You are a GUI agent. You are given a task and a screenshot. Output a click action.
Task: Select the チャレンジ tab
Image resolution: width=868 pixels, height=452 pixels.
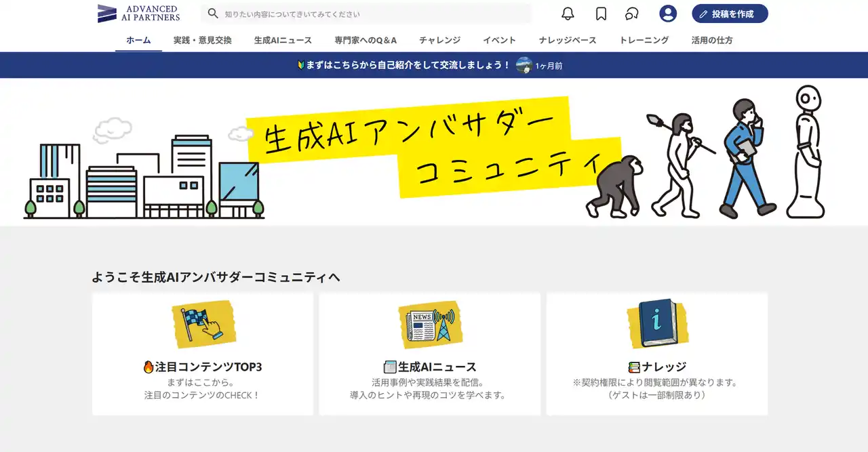(x=439, y=40)
